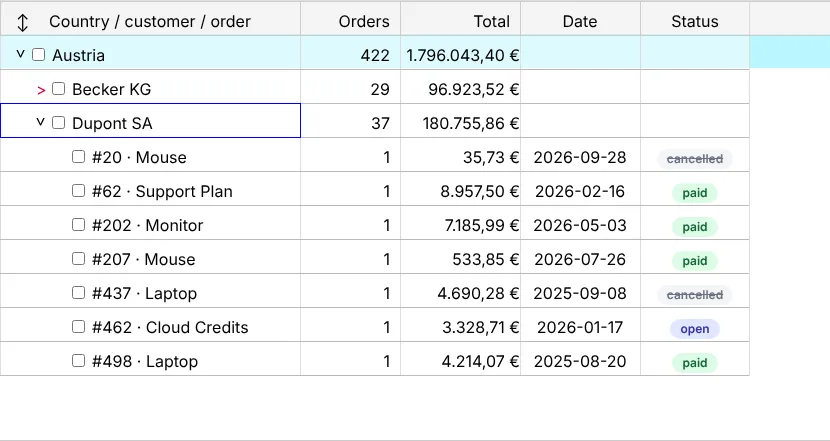The height and width of the screenshot is (441, 830).
Task: Click the date 2026-07-26 cell
Action: pyautogui.click(x=580, y=259)
